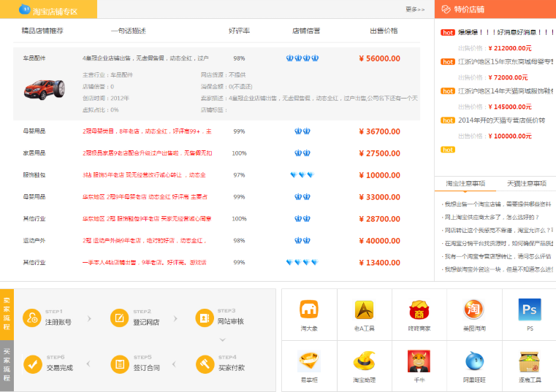This screenshot has width=556, height=392.
Task: Open question 在淘宝分销平台找货源时 link
Action: [x=498, y=244]
